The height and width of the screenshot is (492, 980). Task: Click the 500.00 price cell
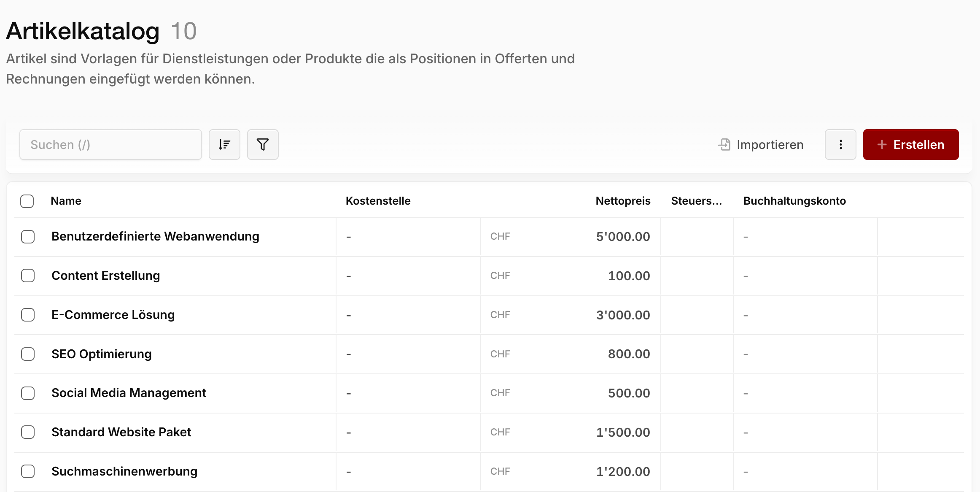629,393
